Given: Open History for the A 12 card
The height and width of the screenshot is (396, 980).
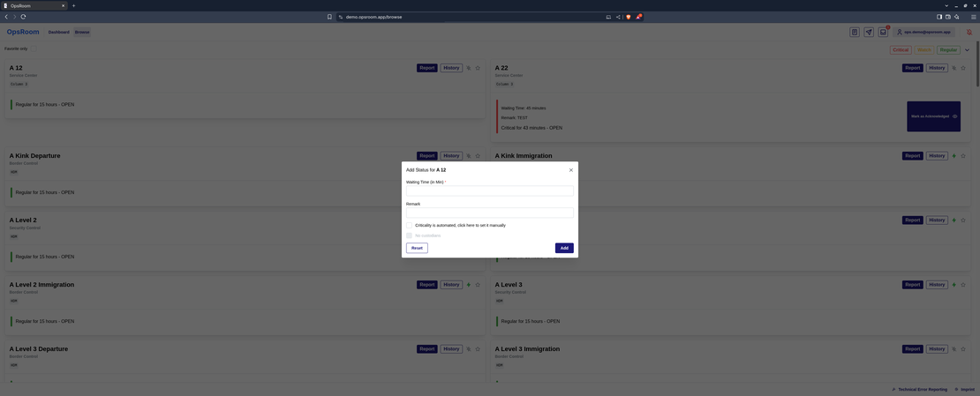Looking at the screenshot, I should coord(451,68).
